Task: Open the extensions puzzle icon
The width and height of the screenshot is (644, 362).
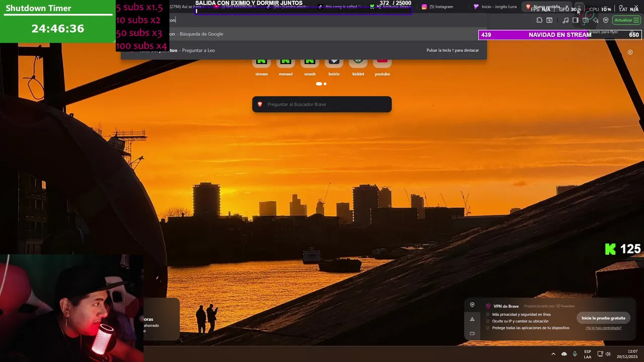Action: point(539,20)
